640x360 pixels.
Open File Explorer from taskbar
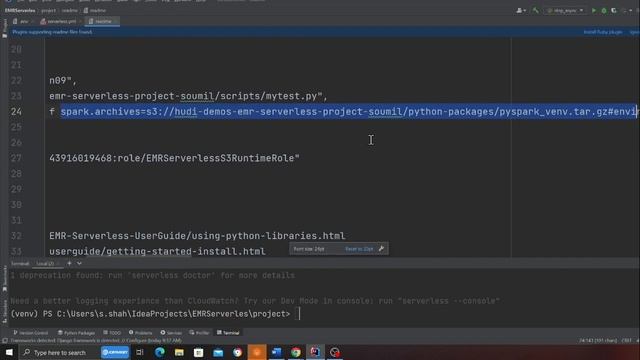[x=179, y=352]
